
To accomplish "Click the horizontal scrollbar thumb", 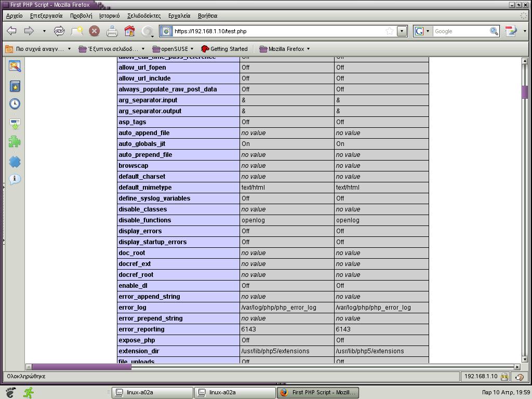I will pos(82,367).
